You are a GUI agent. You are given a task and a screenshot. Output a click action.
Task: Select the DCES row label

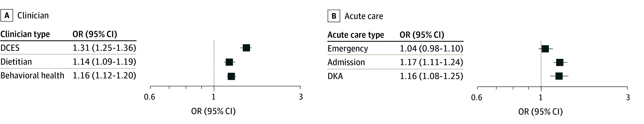(x=10, y=48)
